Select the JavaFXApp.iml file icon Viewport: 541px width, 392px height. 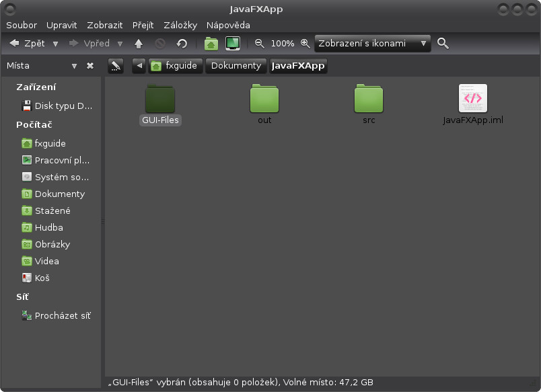pyautogui.click(x=472, y=98)
